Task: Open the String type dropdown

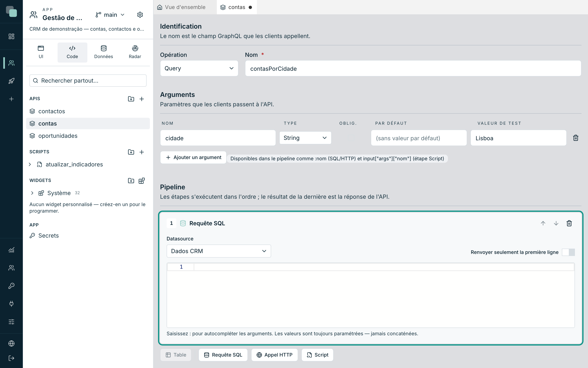Action: (305, 138)
